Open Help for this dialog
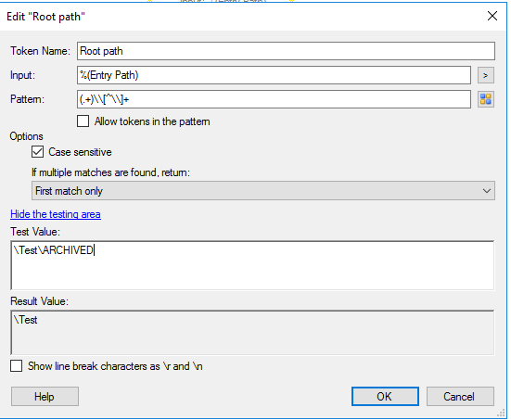The height and width of the screenshot is (420, 511). click(45, 397)
